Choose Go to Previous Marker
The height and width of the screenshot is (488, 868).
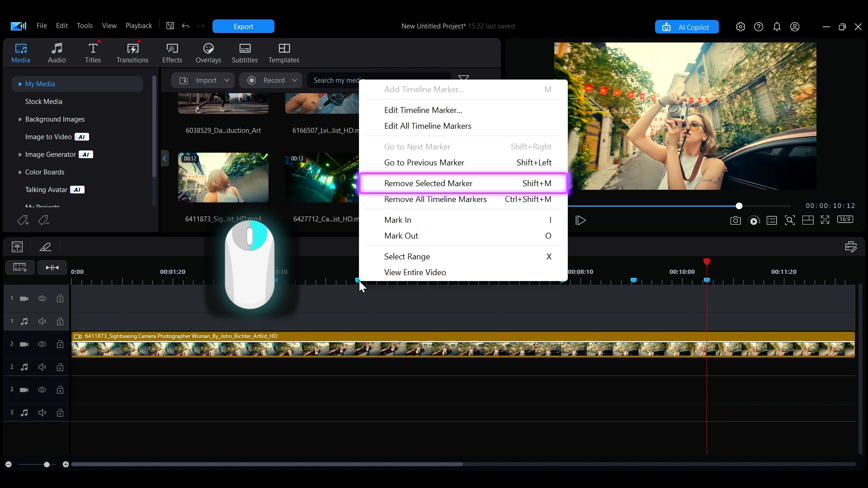coord(463,163)
